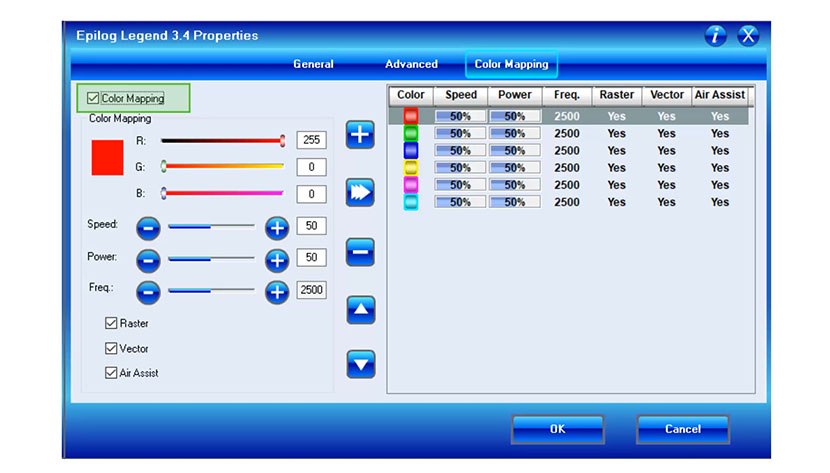Switch to the General tab

(313, 64)
